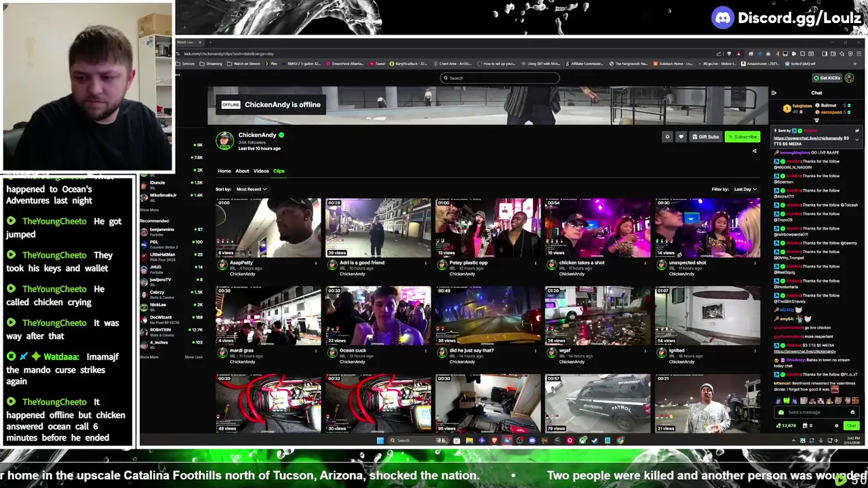Open the Last Day filter dropdown
Image resolution: width=868 pixels, height=488 pixels.
click(x=745, y=189)
